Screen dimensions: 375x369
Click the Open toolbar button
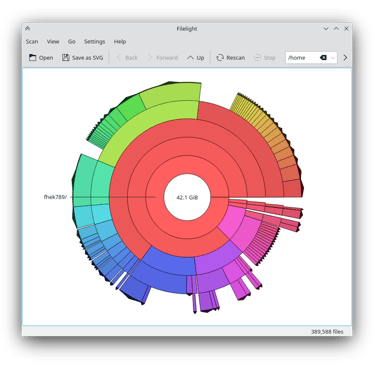pyautogui.click(x=41, y=58)
